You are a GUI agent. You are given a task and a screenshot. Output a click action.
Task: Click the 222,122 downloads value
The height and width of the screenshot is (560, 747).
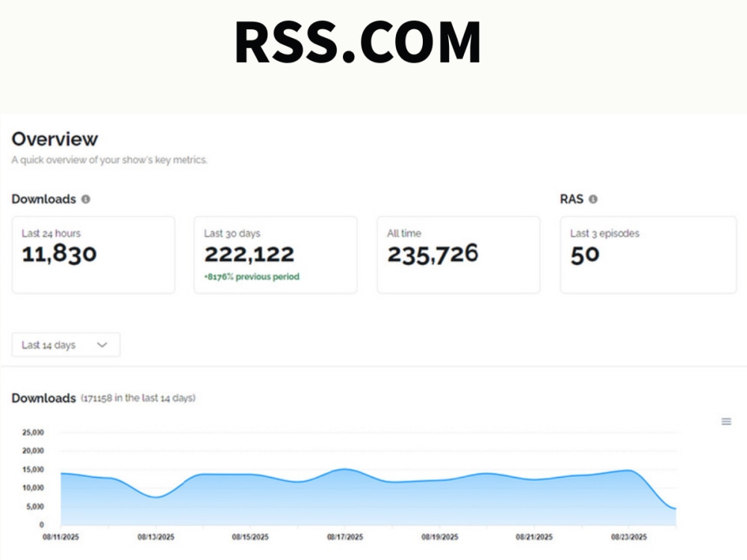point(249,255)
